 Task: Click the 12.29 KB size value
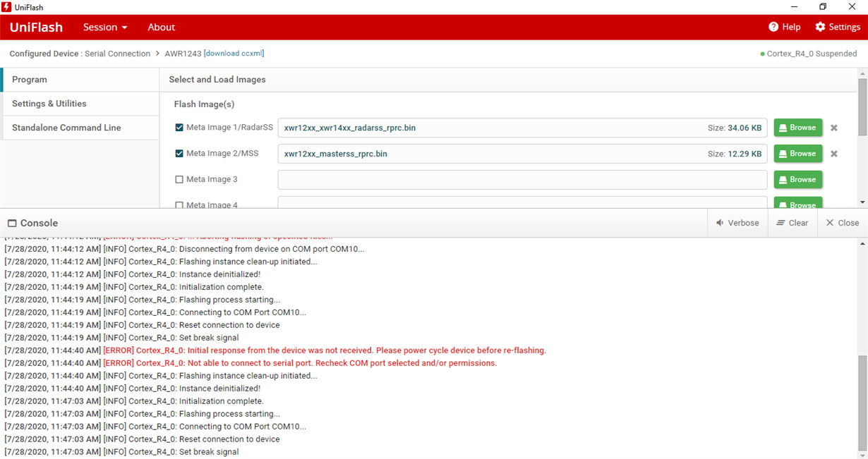point(745,154)
